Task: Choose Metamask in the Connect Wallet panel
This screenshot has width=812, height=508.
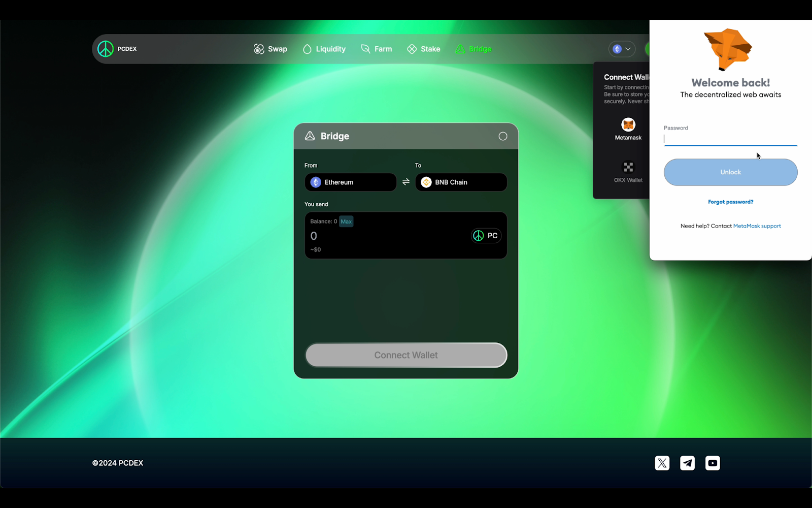Action: [628, 130]
